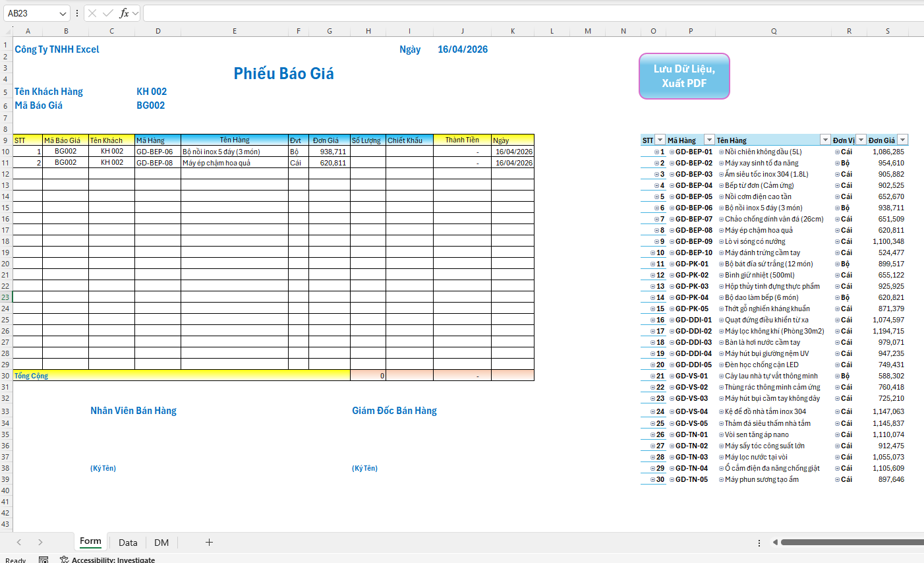
Task: Collapse the row for STT 3
Action: [x=656, y=175]
